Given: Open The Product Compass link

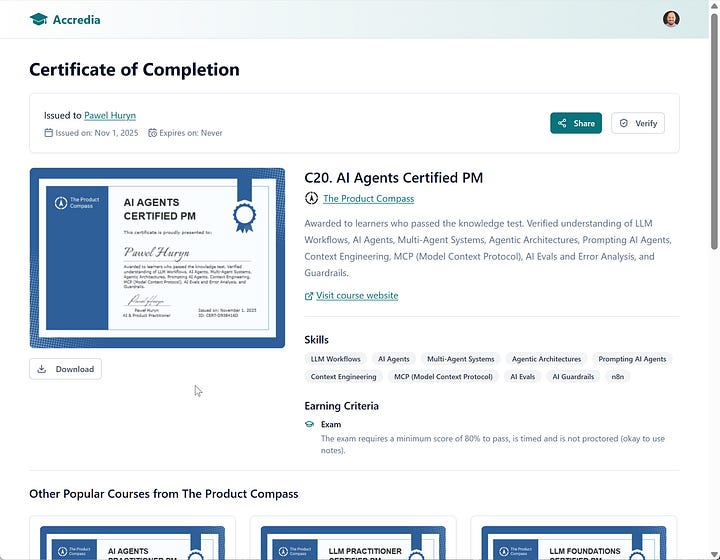Looking at the screenshot, I should (x=368, y=198).
